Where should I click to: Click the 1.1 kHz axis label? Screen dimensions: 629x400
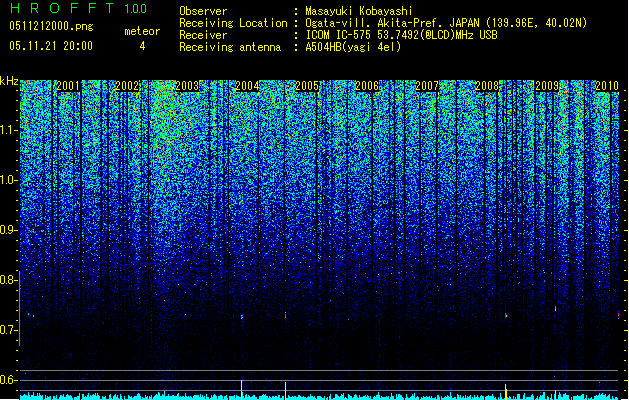(x=9, y=130)
